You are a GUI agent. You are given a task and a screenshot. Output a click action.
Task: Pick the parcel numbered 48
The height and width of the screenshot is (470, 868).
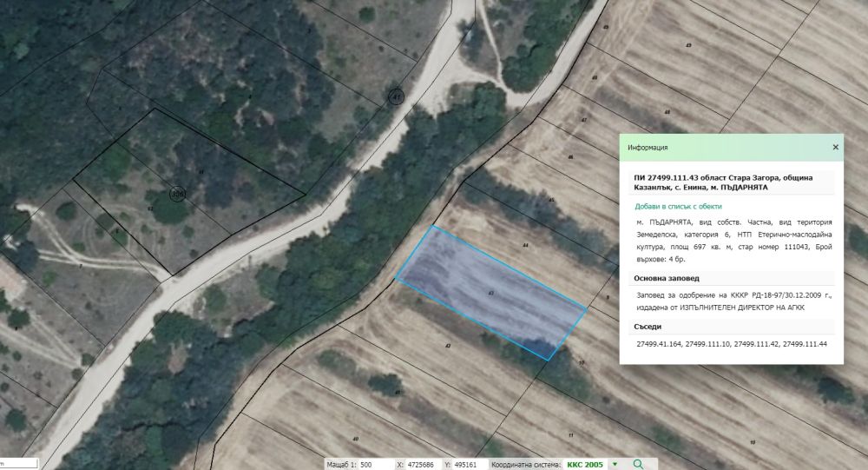coord(667,113)
